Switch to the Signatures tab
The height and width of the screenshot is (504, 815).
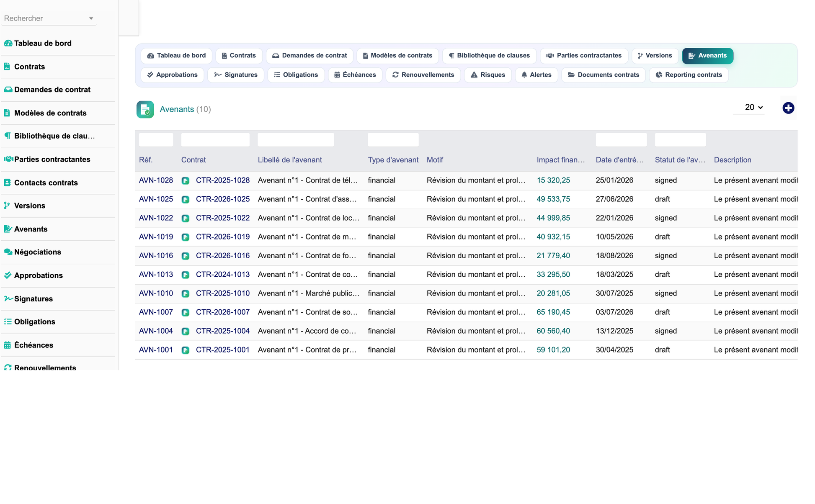[236, 75]
